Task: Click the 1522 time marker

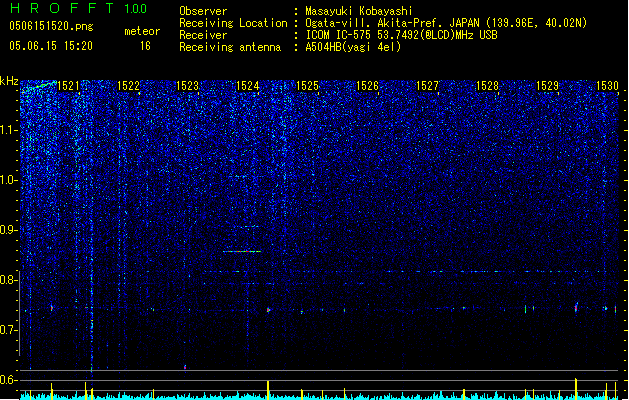Action: pos(128,86)
